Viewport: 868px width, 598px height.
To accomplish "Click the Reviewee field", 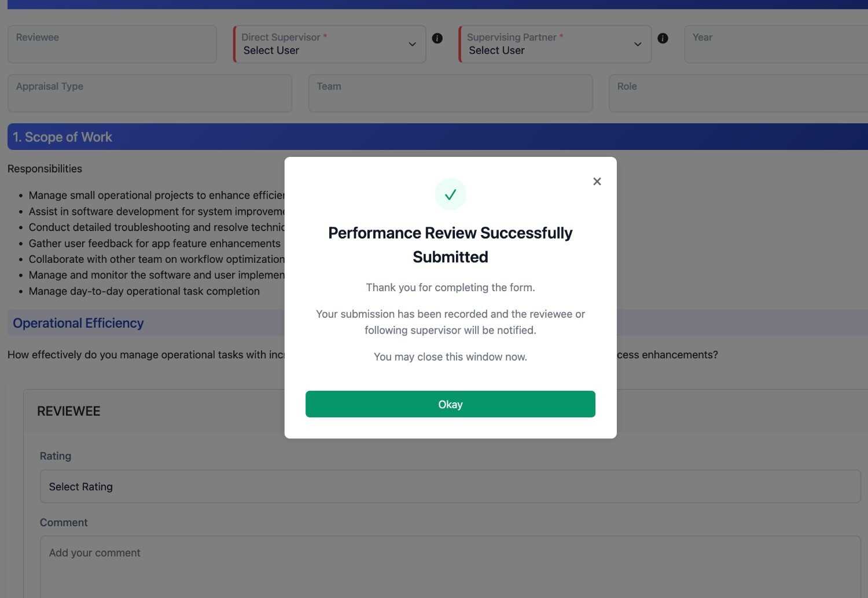I will [112, 45].
